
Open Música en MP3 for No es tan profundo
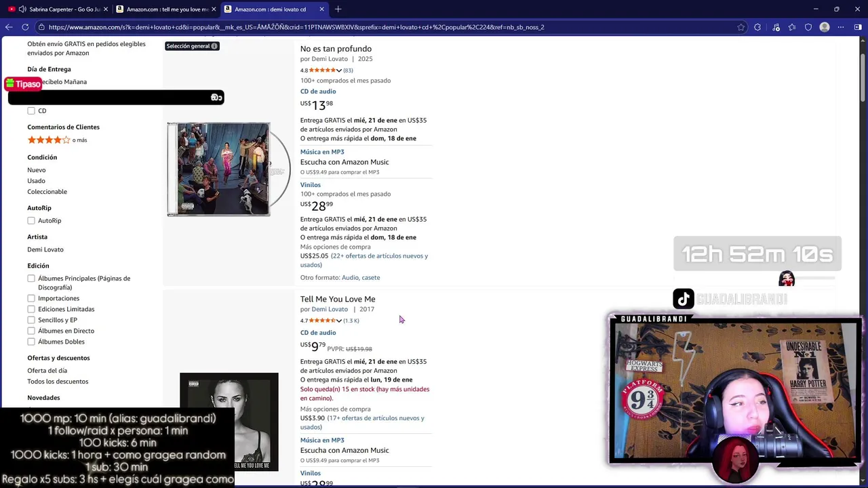click(322, 152)
